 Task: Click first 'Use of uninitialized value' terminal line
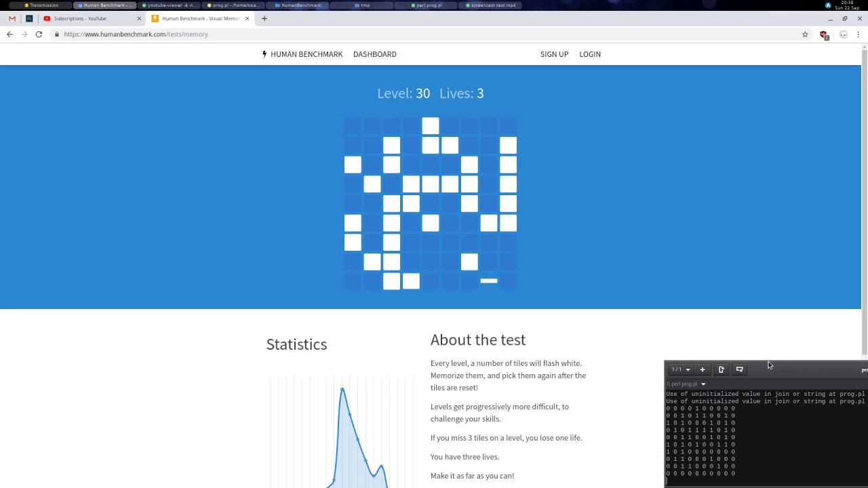click(x=766, y=394)
